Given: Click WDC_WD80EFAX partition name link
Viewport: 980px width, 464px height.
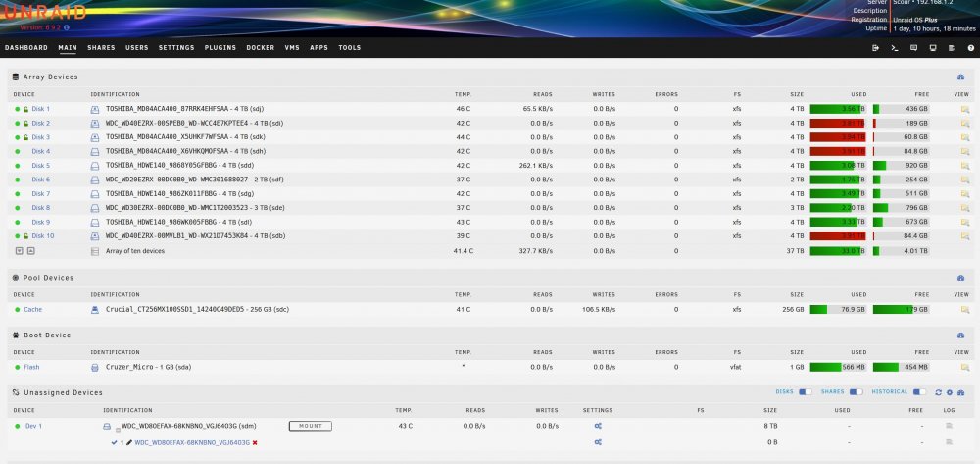Looking at the screenshot, I should [x=192, y=442].
